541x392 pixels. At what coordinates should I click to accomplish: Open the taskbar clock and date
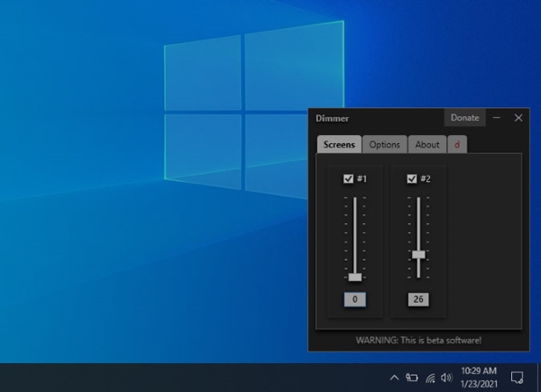[x=478, y=377]
